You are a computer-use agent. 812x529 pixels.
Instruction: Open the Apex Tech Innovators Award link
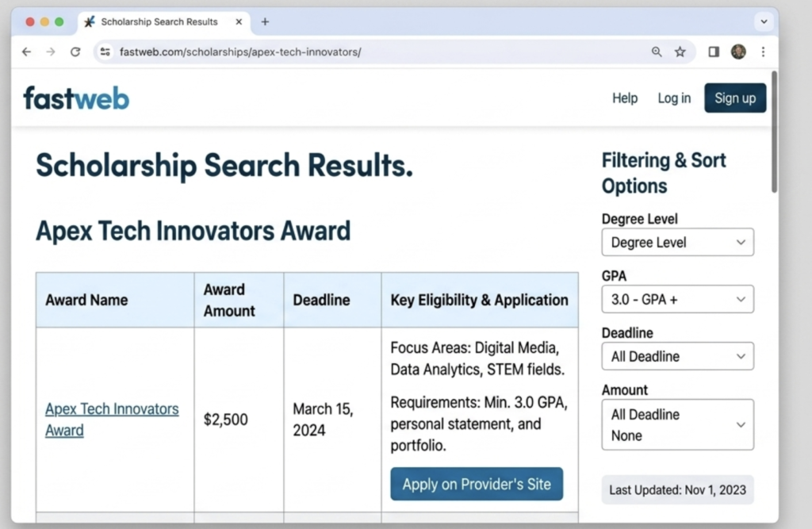click(x=111, y=420)
